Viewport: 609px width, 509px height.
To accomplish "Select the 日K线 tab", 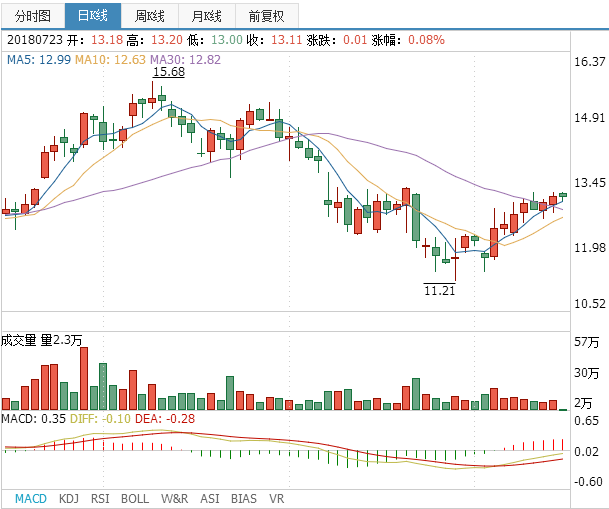I will (93, 16).
